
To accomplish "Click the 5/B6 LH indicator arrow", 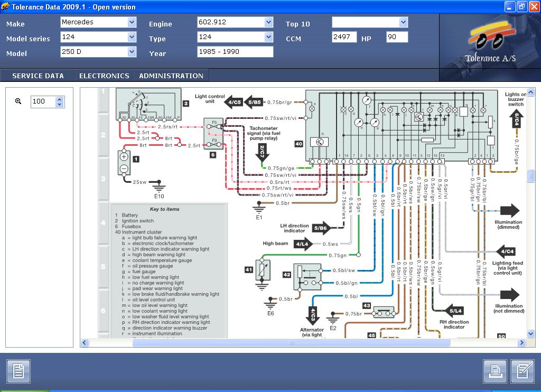I will 322,228.
